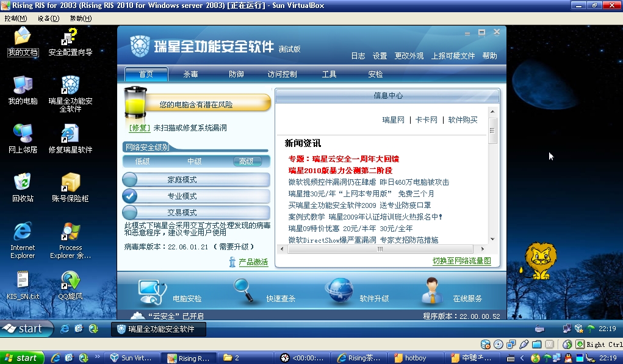623x364 pixels.
Task: Open VirtualBox 设备(D) menu
Action: (x=48, y=18)
